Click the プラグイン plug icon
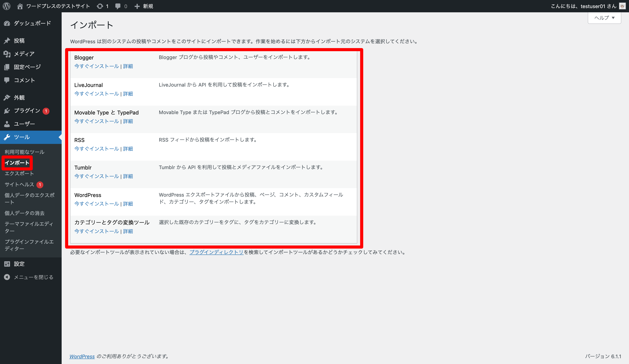This screenshot has height=364, width=629. click(x=7, y=111)
